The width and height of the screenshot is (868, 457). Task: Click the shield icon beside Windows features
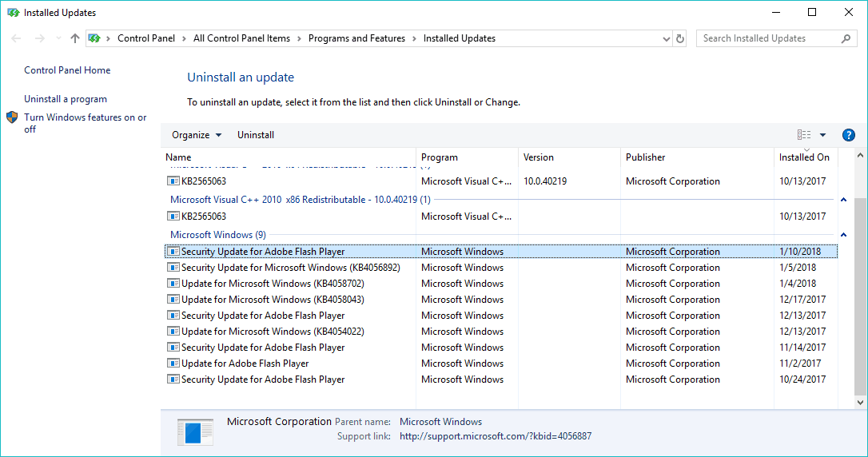pyautogui.click(x=12, y=117)
